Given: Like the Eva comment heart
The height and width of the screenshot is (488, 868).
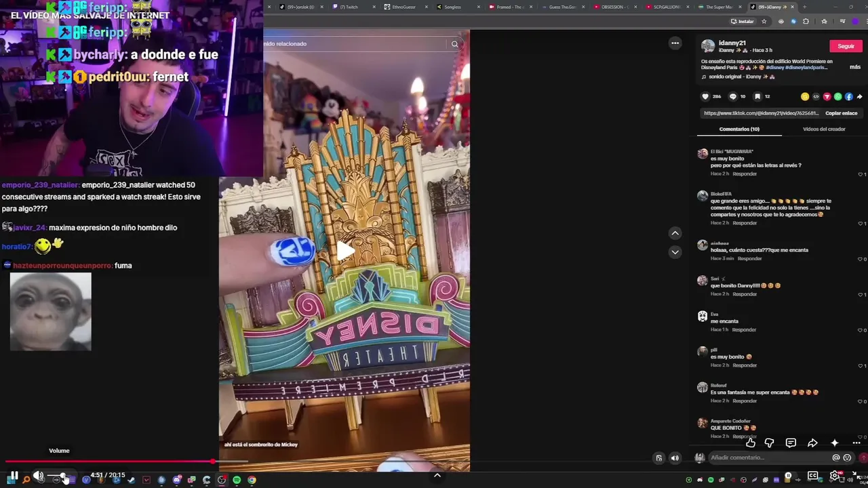Looking at the screenshot, I should coord(860,330).
